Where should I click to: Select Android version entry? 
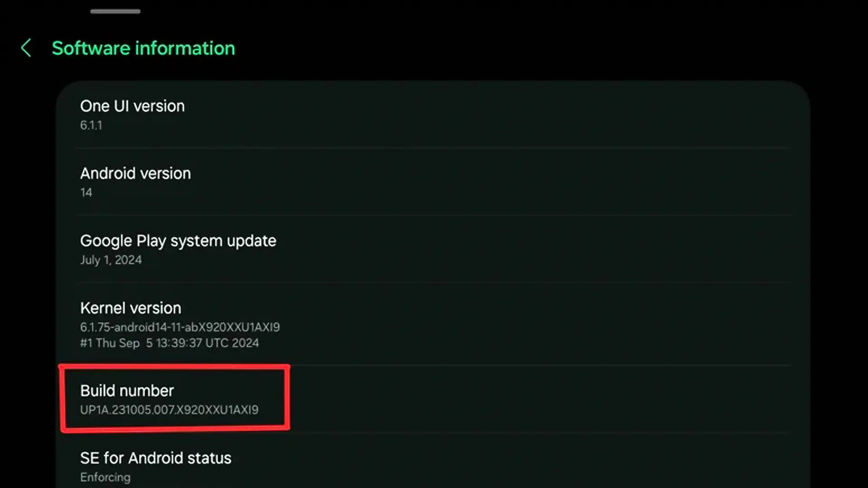coord(135,182)
